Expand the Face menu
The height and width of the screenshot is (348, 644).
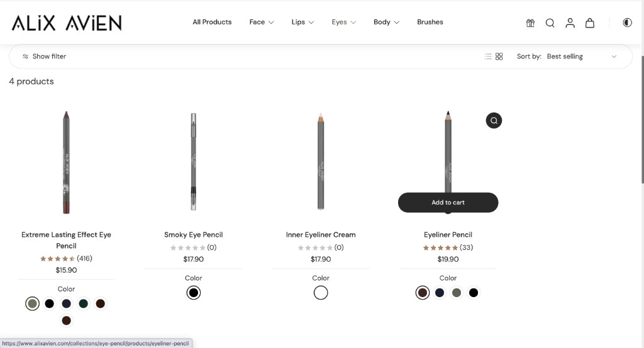click(x=262, y=22)
